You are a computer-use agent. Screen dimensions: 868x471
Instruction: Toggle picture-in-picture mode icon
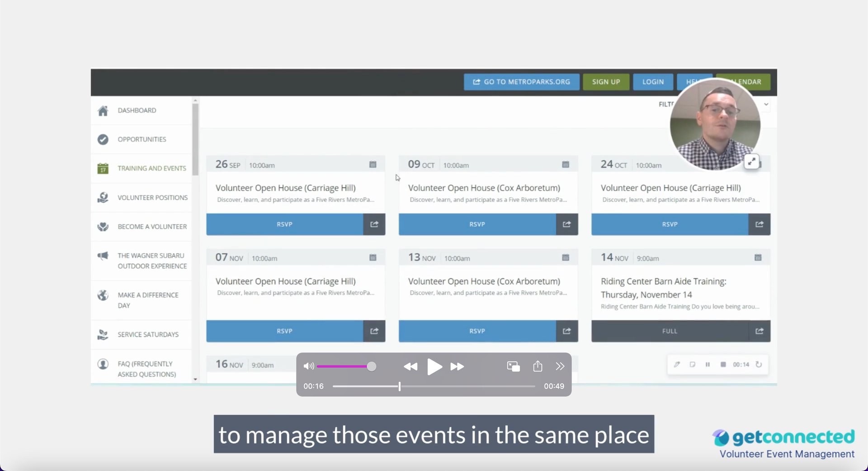point(513,366)
